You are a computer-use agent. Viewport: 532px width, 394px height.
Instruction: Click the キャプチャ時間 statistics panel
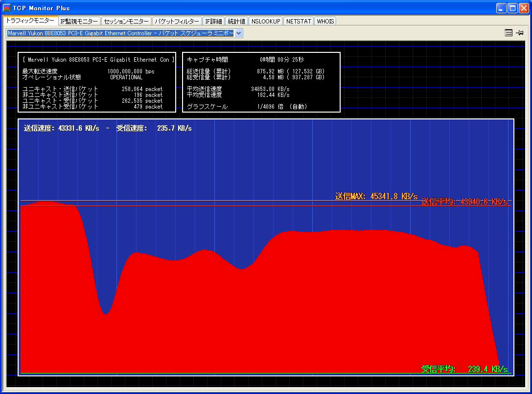261,82
